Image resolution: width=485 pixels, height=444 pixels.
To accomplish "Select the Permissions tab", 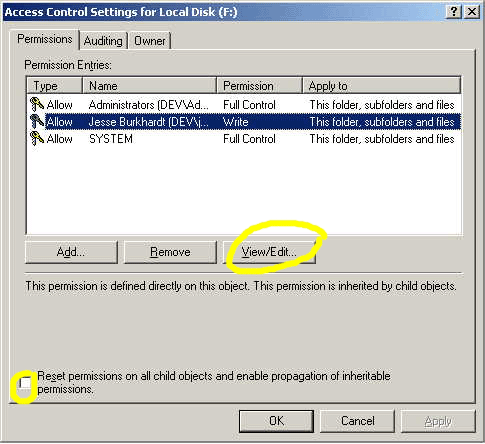I will (x=45, y=39).
